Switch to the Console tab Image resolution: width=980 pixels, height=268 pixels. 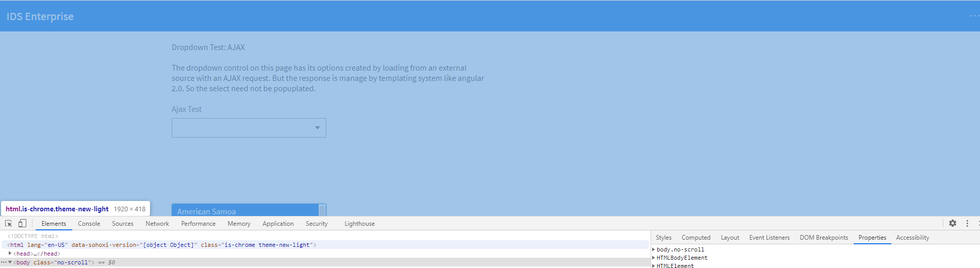pyautogui.click(x=89, y=224)
